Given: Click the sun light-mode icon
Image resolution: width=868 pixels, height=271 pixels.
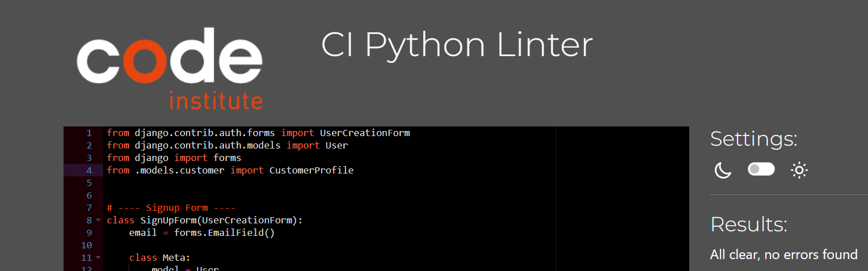Looking at the screenshot, I should (x=799, y=170).
